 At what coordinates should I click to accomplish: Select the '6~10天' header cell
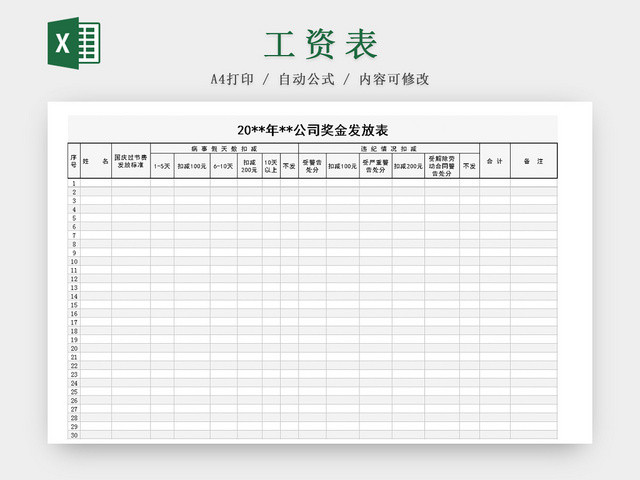(x=224, y=166)
